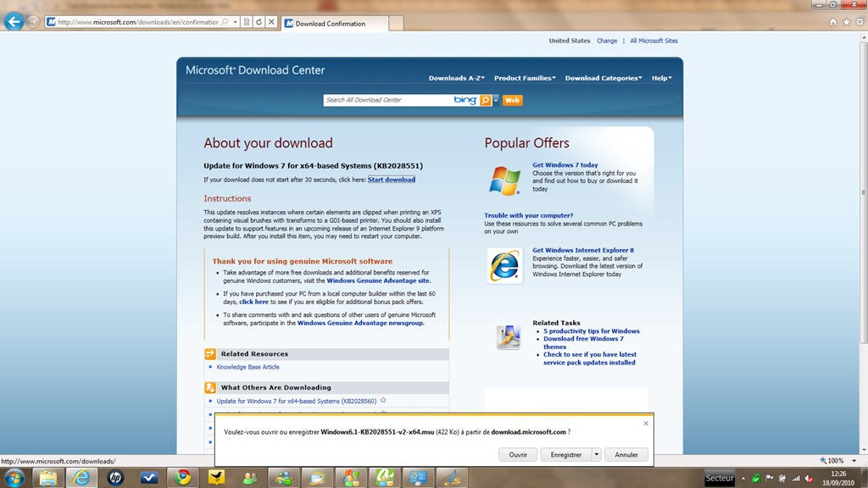Click the network signal tray icon
The width and height of the screenshot is (868, 488).
[x=795, y=479]
